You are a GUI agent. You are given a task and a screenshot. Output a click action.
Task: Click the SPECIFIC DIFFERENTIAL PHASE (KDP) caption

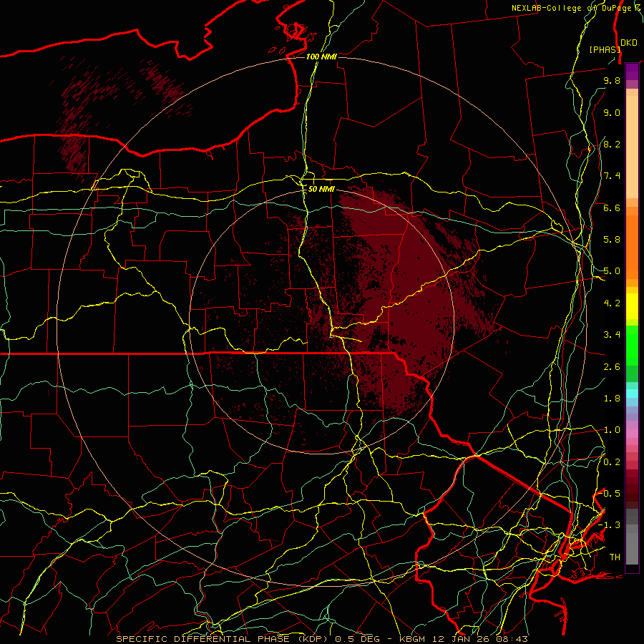coord(223,639)
